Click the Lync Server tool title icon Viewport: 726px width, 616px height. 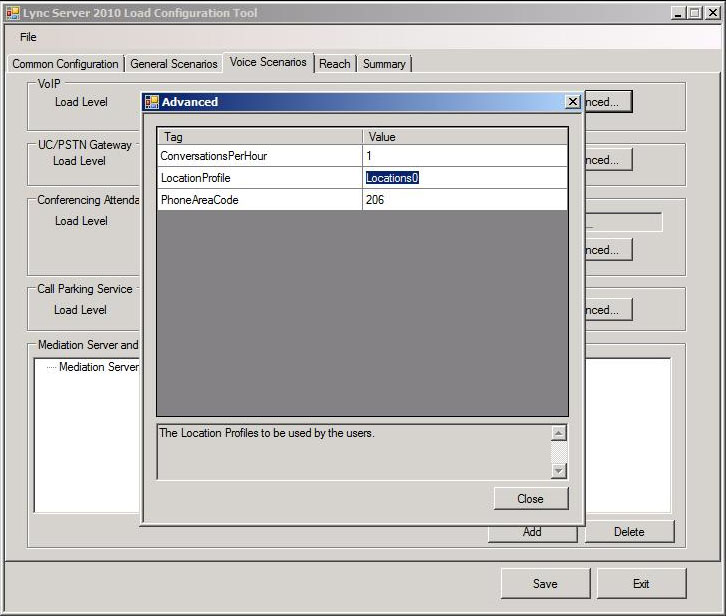(x=13, y=13)
